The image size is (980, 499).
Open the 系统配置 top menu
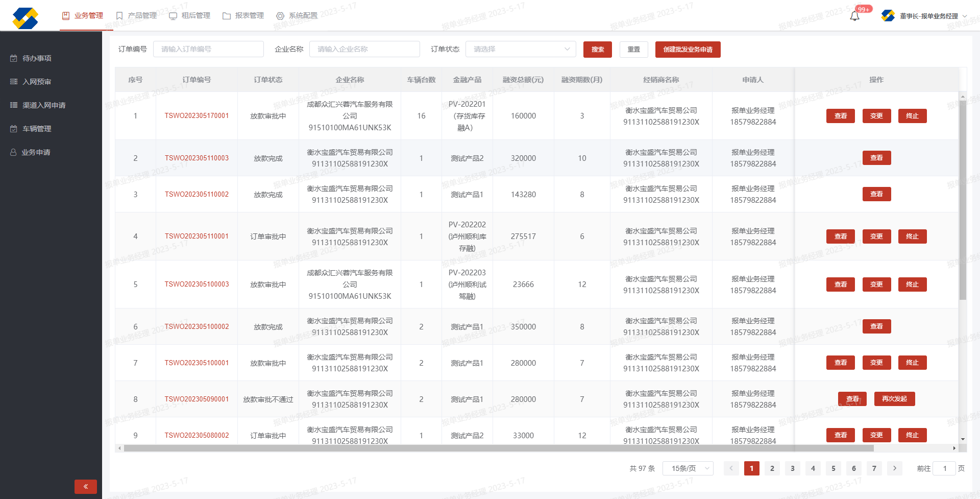tap(297, 16)
